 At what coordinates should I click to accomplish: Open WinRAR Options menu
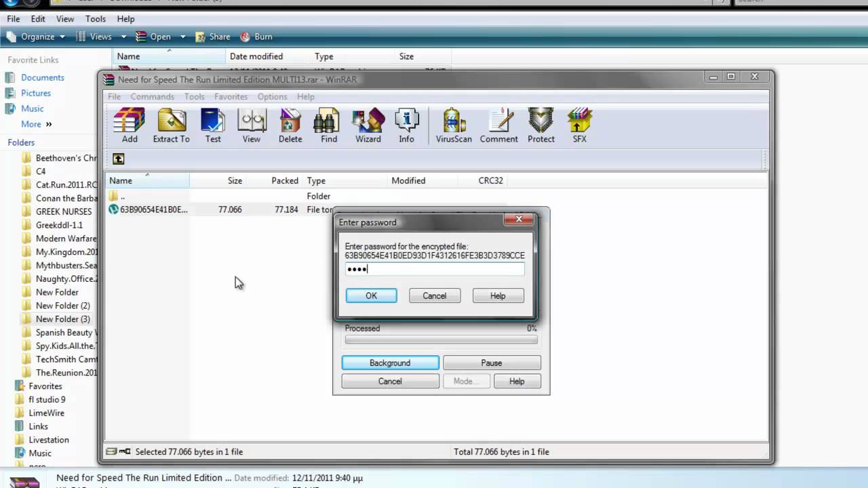272,97
